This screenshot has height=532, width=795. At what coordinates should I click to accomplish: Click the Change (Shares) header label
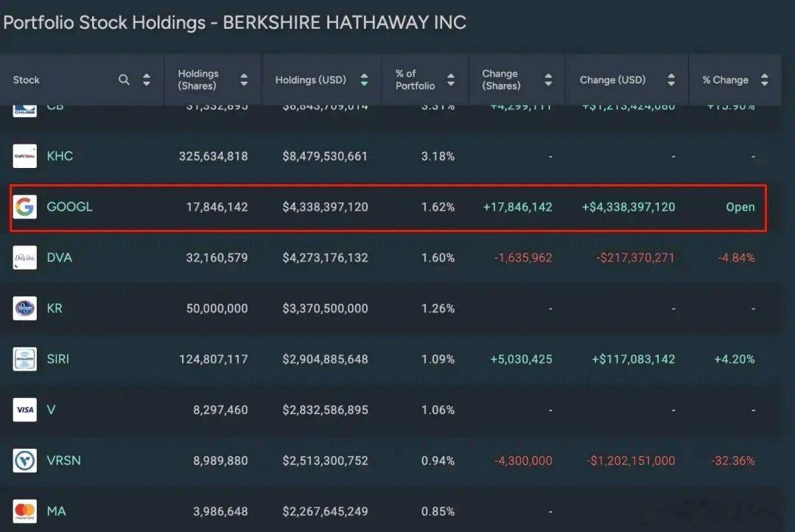502,80
